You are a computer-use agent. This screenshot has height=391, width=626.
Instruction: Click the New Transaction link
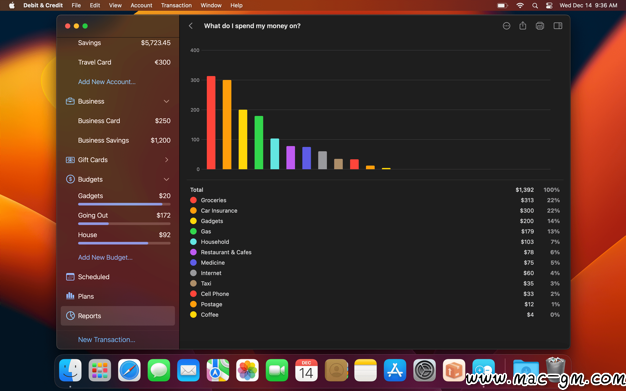tap(107, 339)
